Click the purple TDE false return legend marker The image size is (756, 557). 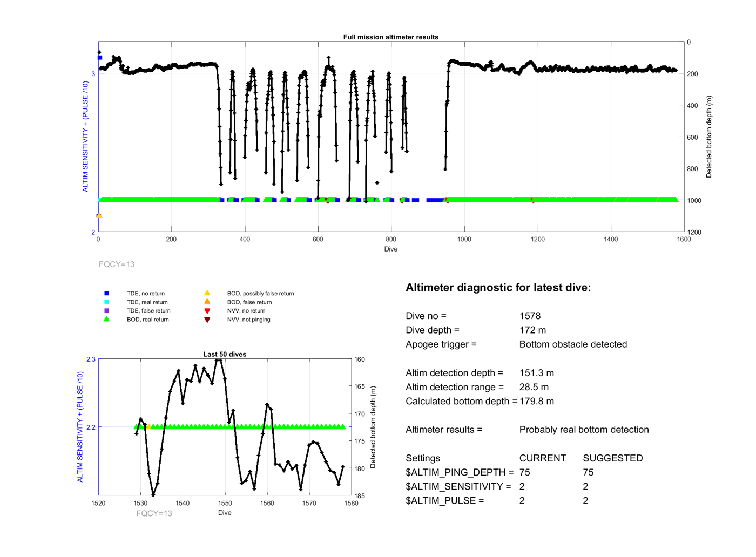(106, 311)
